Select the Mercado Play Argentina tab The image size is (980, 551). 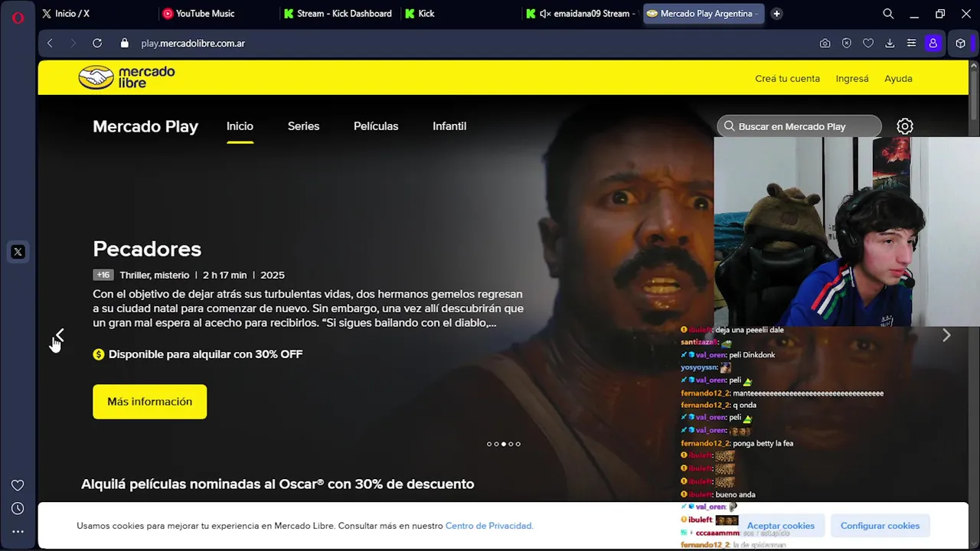pos(703,14)
